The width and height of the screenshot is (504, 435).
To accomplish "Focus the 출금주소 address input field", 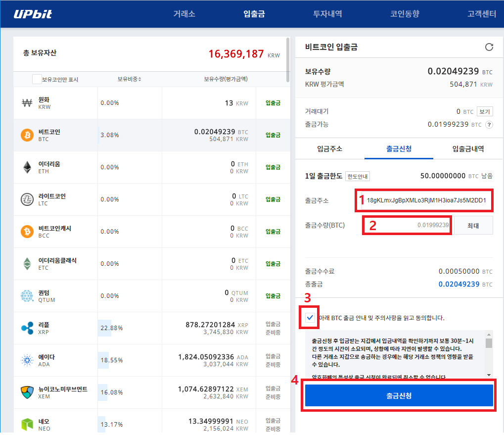I will click(x=427, y=200).
